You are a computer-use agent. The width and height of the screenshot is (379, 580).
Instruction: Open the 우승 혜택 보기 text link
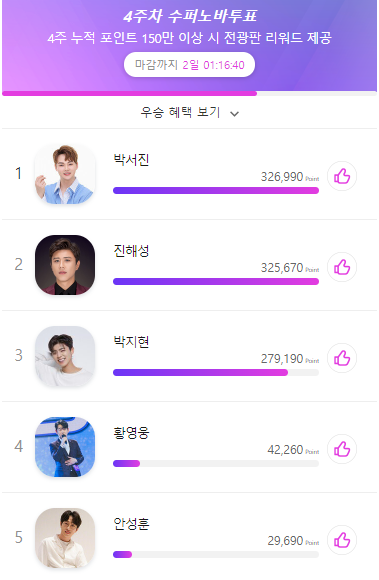(180, 112)
